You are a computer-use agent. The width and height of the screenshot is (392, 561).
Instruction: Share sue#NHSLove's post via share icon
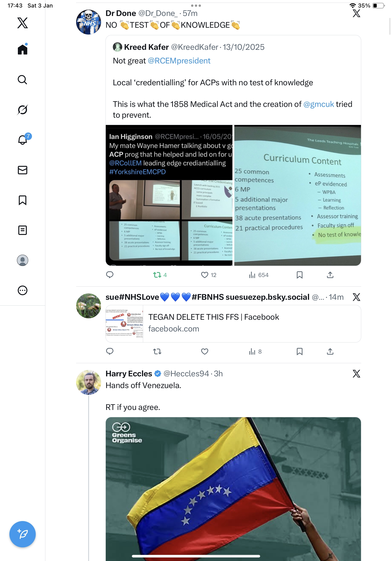[330, 351]
